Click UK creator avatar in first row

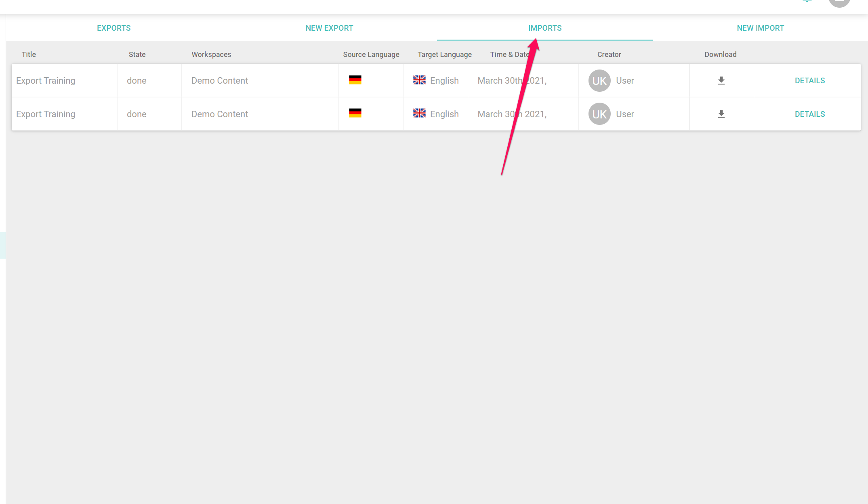pyautogui.click(x=599, y=80)
